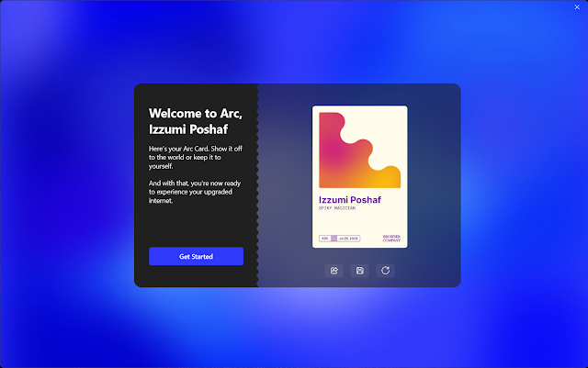This screenshot has height=368, width=588.
Task: Click the Arc Card gradient artwork
Action: 359,150
